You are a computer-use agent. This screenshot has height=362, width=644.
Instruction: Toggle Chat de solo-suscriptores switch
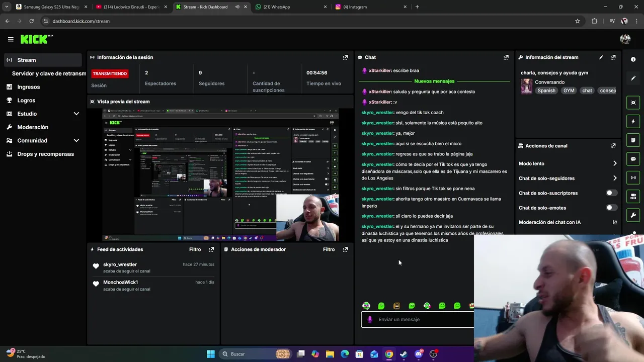(x=611, y=193)
